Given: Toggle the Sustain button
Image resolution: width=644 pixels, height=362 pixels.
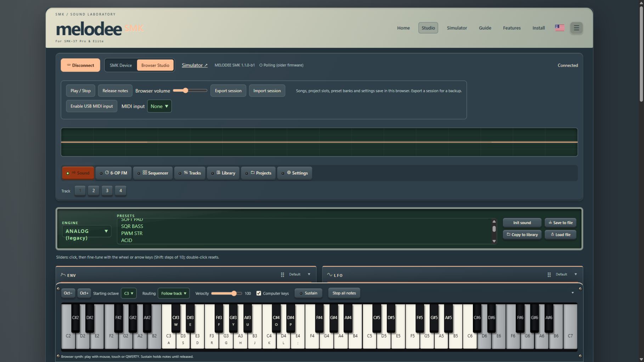Looking at the screenshot, I should pyautogui.click(x=308, y=293).
